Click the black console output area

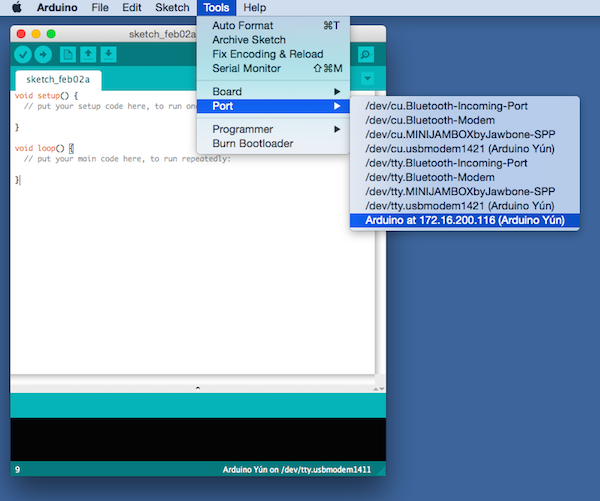(198, 439)
